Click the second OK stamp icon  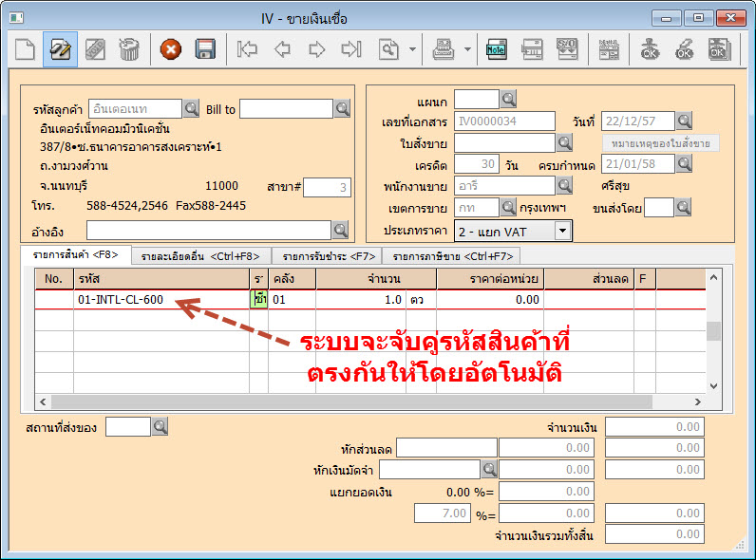click(684, 49)
